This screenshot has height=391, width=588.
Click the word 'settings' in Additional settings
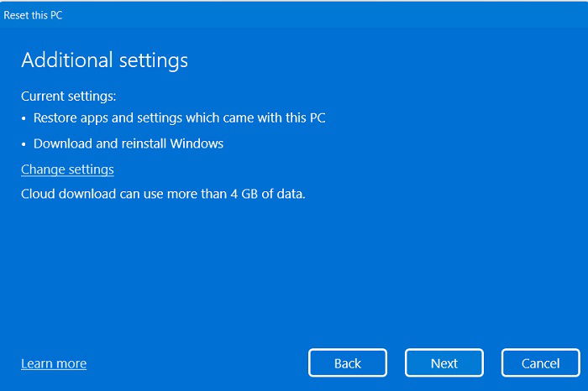click(x=154, y=61)
